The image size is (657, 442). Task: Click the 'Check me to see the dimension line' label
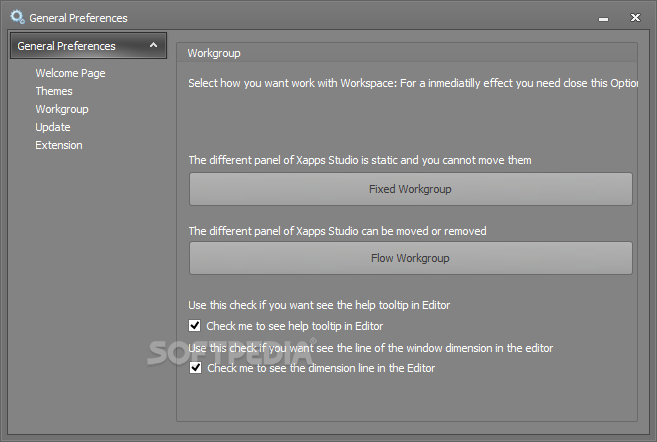(320, 368)
